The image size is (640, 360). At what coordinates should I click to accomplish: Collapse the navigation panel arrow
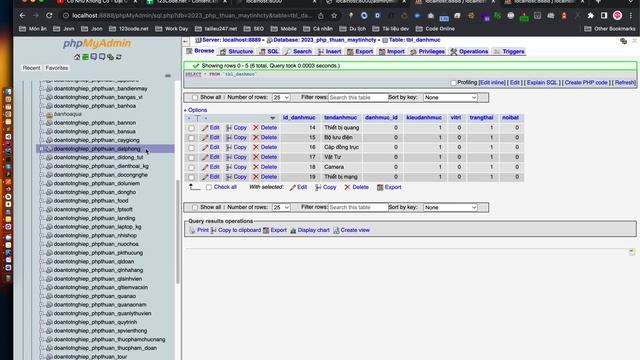point(186,41)
